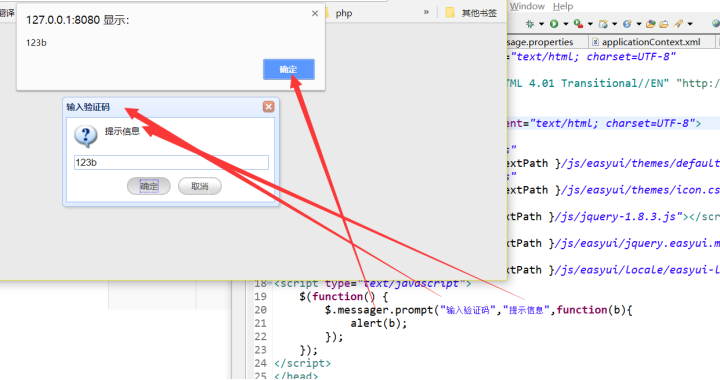
Task: Click the New Server browser-window icon
Action: point(603,23)
